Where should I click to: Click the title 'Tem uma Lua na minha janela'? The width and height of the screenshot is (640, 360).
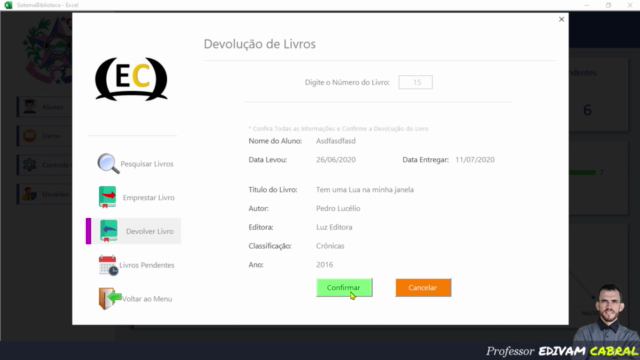pos(365,189)
